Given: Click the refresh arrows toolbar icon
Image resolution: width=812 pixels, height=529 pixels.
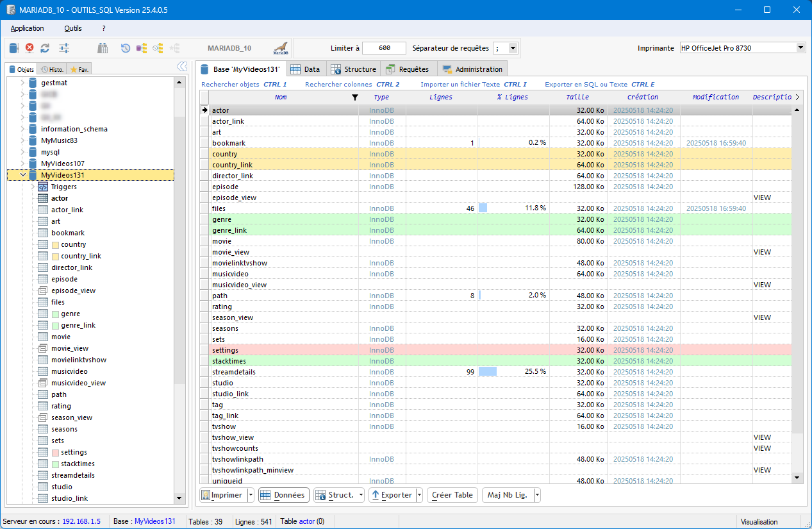Looking at the screenshot, I should point(45,48).
